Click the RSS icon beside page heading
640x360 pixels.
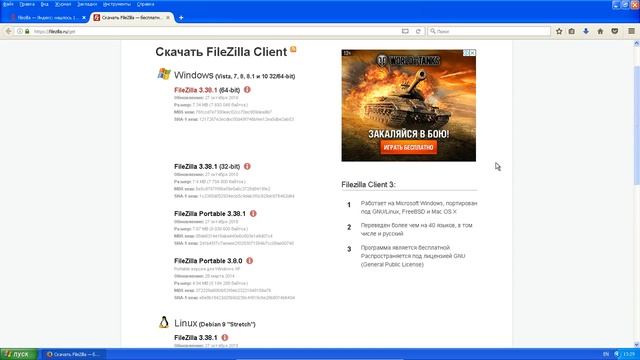[x=293, y=49]
